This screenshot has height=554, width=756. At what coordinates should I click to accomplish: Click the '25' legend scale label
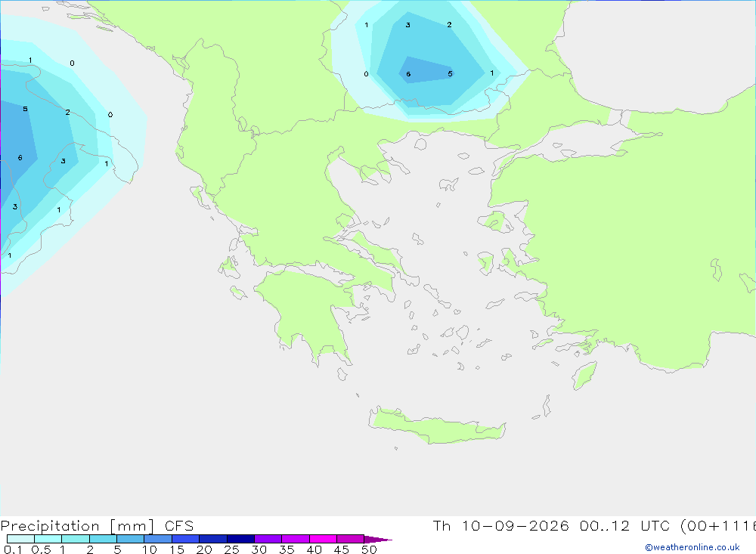(232, 549)
